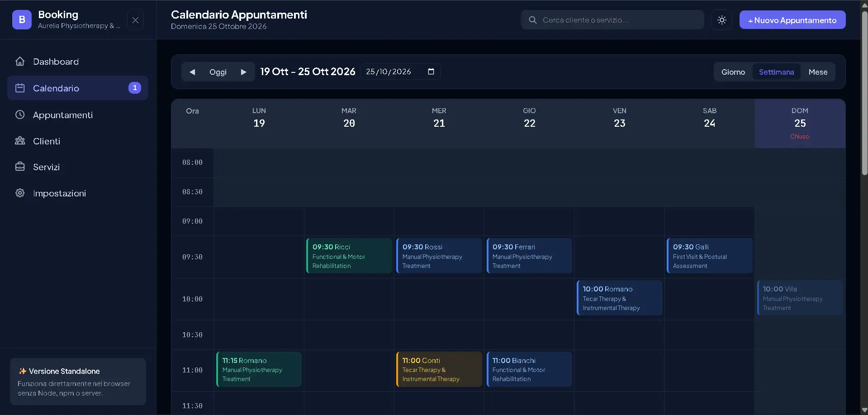Viewport: 868px width, 415px height.
Task: Open 09:30 Galli First Visit appointment
Action: (710, 256)
